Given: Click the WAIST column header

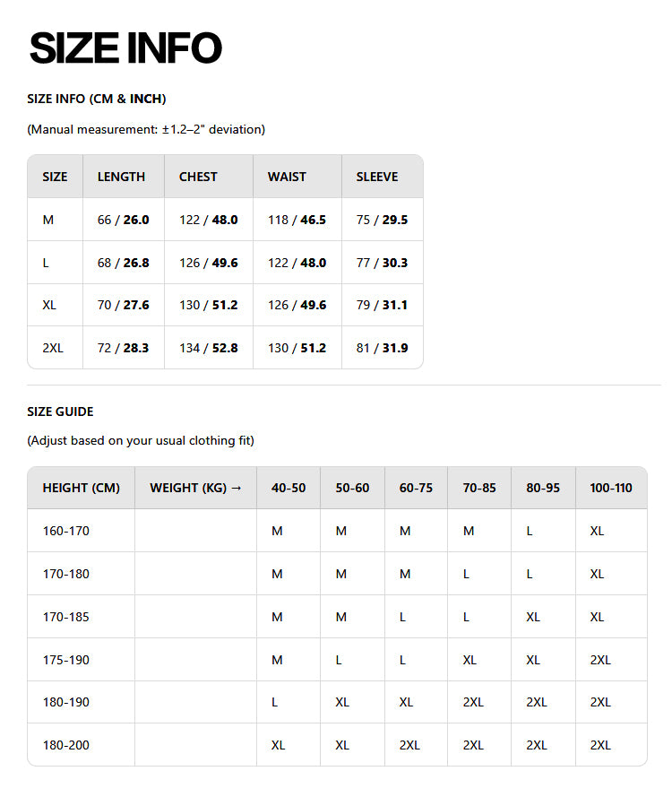Looking at the screenshot, I should tap(287, 177).
